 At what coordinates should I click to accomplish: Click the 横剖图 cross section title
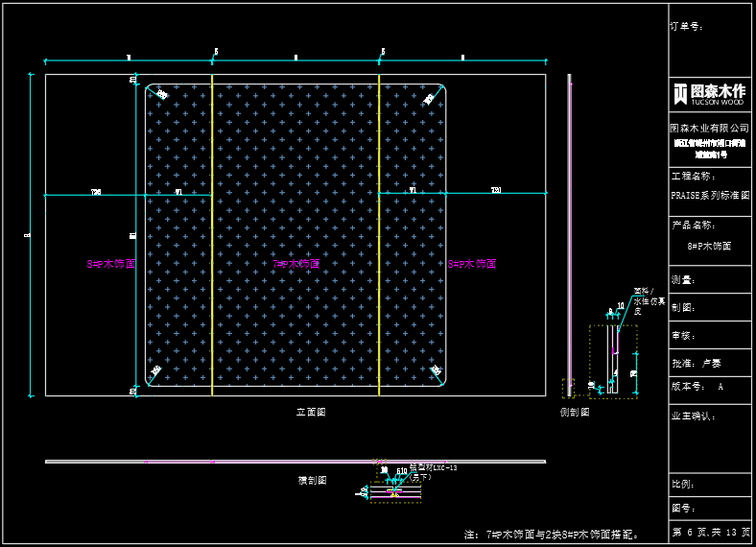(x=312, y=480)
